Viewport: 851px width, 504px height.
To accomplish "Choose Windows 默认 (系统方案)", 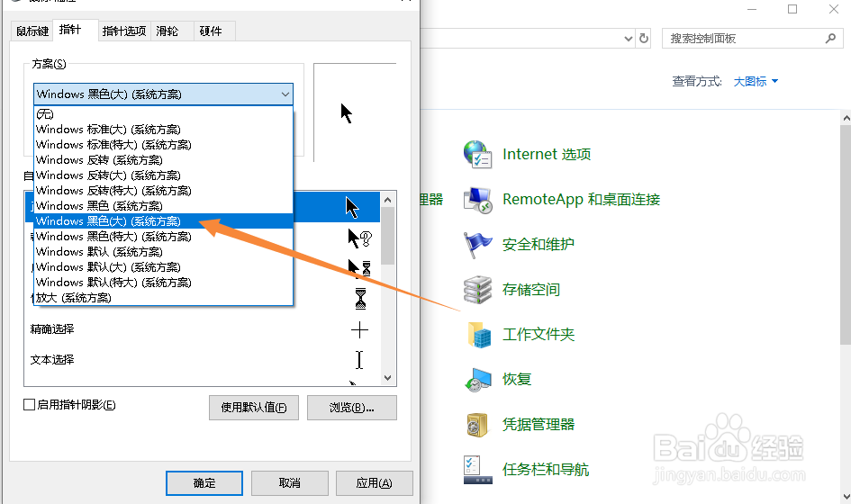I will click(163, 252).
